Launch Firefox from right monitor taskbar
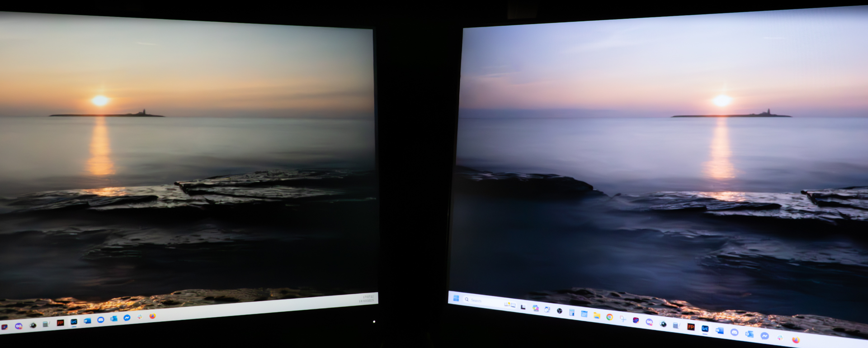The width and height of the screenshot is (868, 348). 796,340
